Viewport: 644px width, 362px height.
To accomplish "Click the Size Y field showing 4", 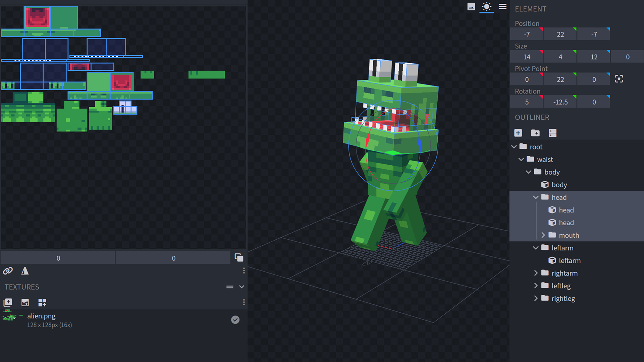I will [x=560, y=57].
